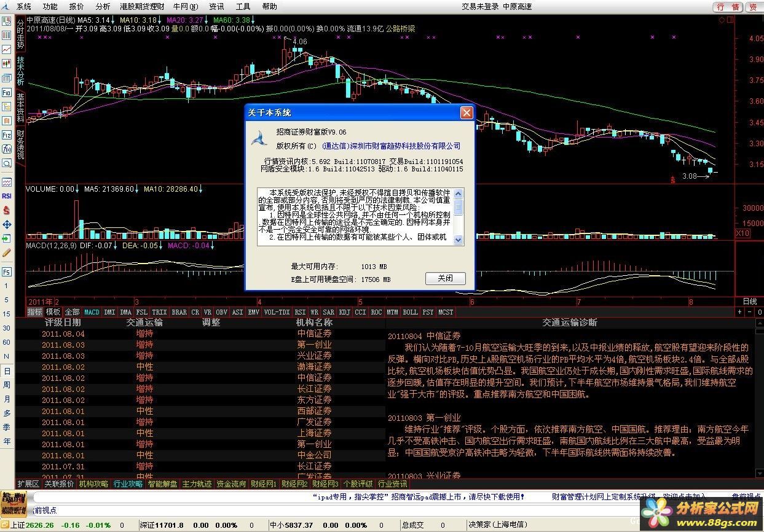Click the candlestick chart sidebar icon
This screenshot has height=532, width=764.
(x=7, y=63)
